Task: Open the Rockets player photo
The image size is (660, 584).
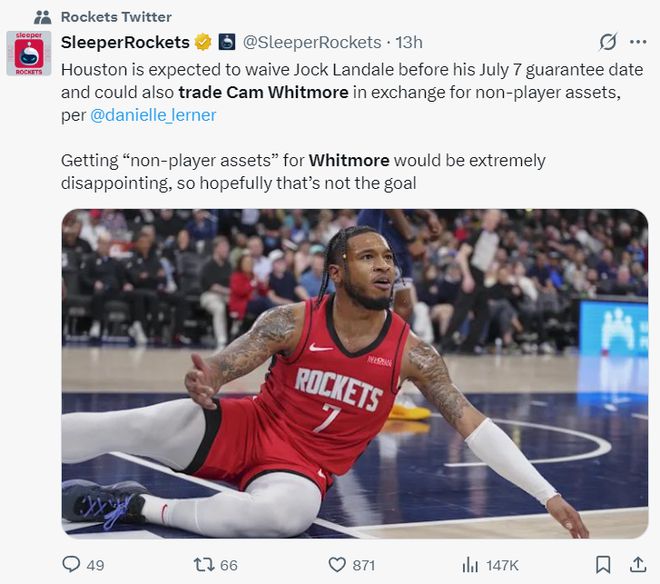Action: tap(355, 373)
